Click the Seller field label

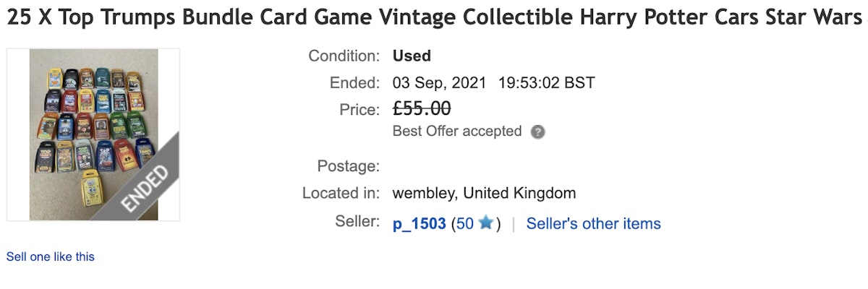tap(357, 221)
